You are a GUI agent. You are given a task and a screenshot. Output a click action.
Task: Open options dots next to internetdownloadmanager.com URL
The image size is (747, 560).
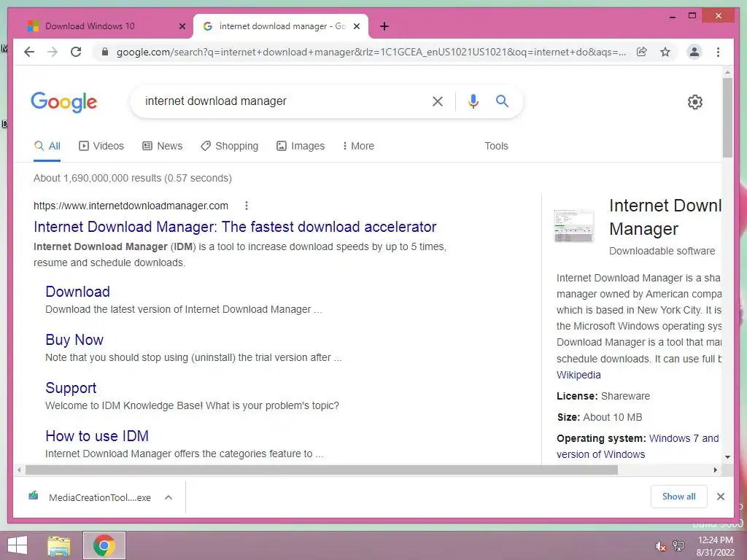[x=247, y=206]
